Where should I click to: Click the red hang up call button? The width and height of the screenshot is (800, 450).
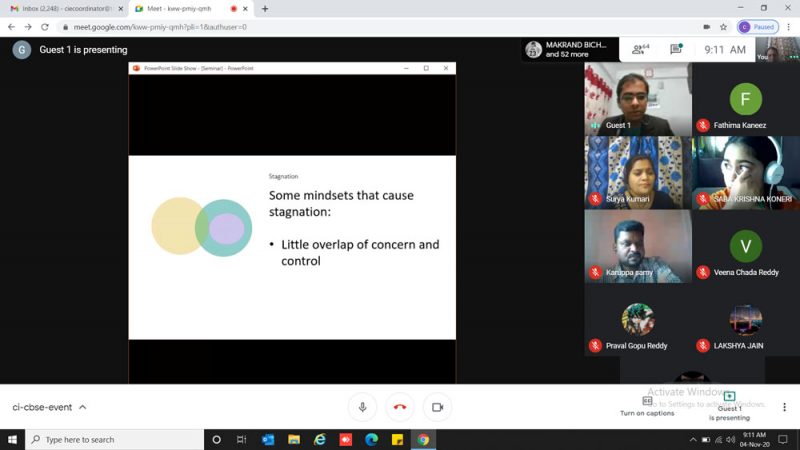pyautogui.click(x=400, y=407)
